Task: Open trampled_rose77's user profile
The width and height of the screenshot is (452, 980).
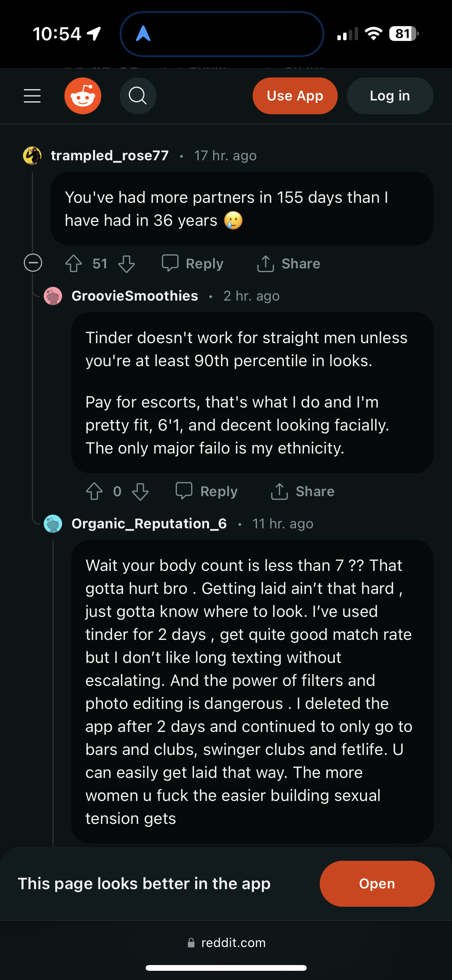Action: 110,156
